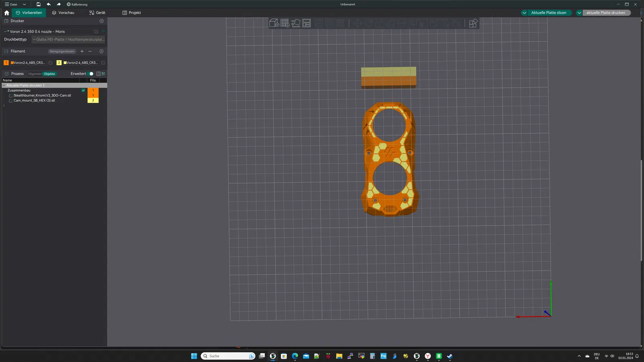Open printer settings gear icon

pyautogui.click(x=101, y=21)
